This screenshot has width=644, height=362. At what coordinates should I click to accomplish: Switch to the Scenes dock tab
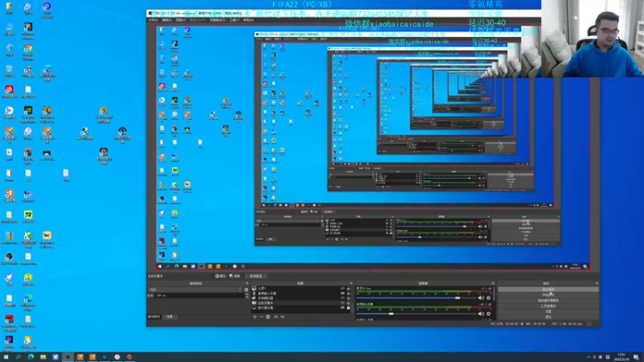(x=170, y=317)
